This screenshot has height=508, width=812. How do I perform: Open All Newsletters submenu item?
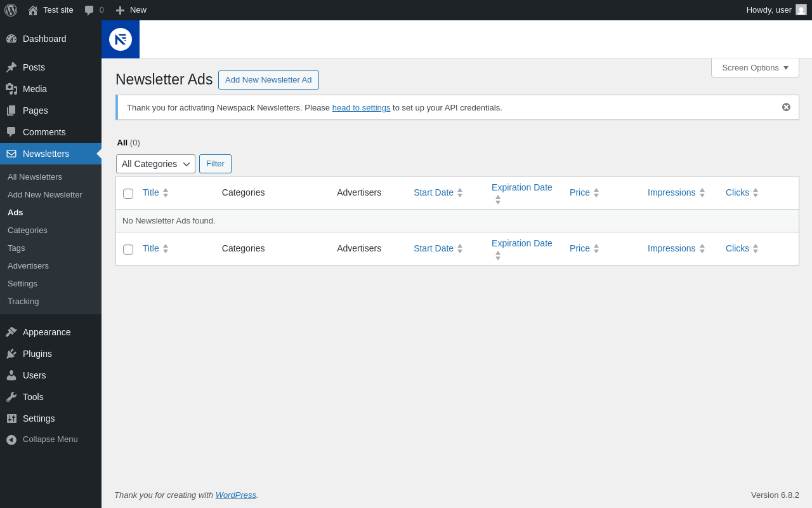point(35,177)
